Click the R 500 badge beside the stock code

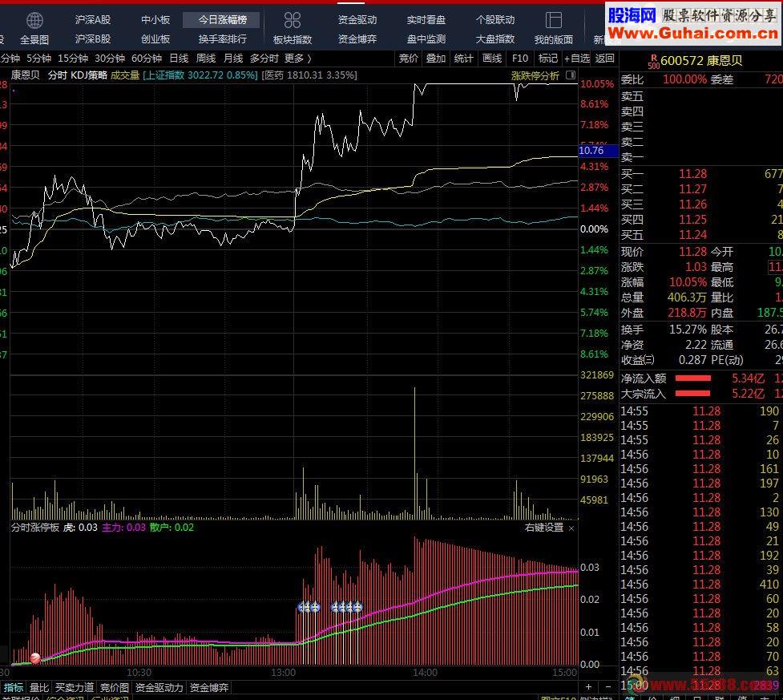(x=654, y=62)
